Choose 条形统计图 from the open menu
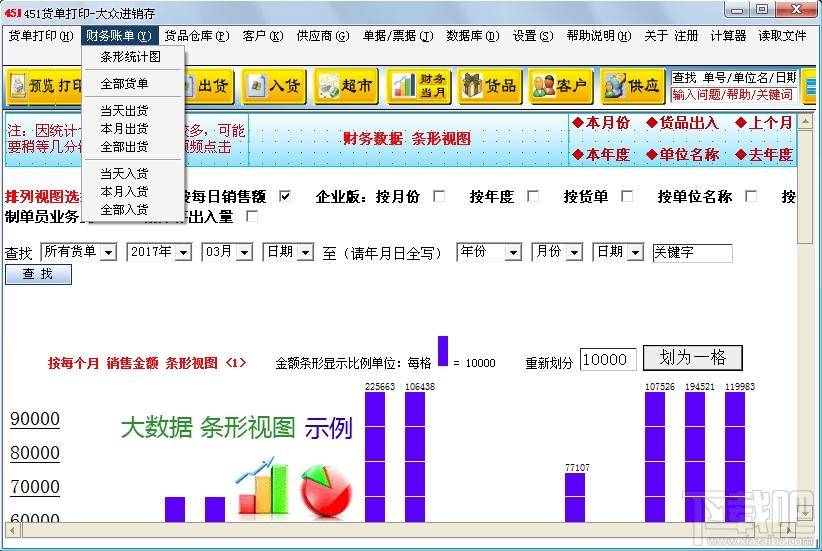822x551 pixels. 133,57
